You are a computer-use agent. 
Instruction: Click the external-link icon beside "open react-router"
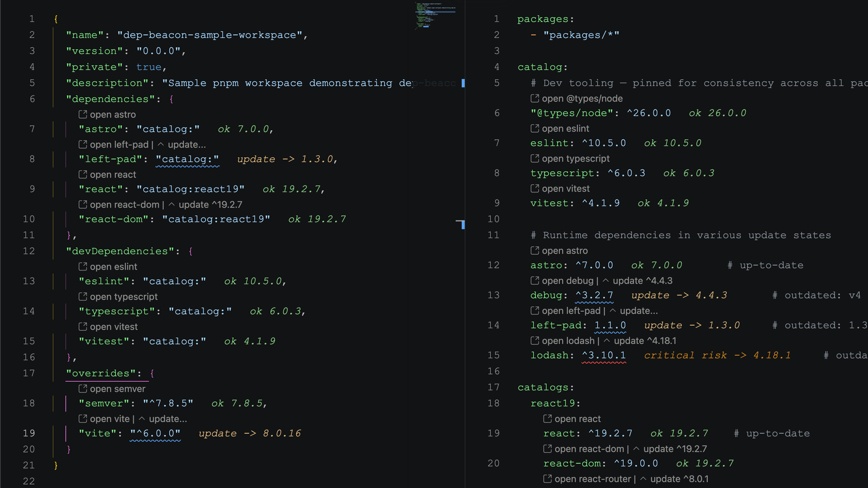[x=548, y=479]
